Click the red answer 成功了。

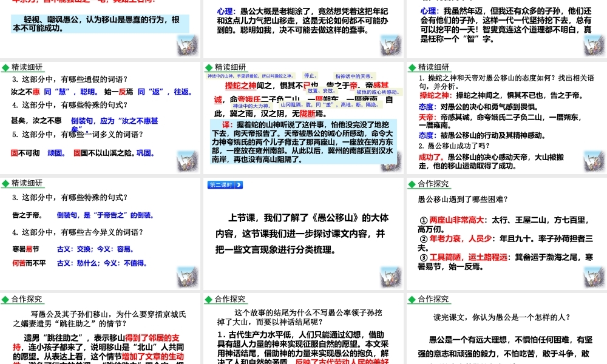(432, 157)
